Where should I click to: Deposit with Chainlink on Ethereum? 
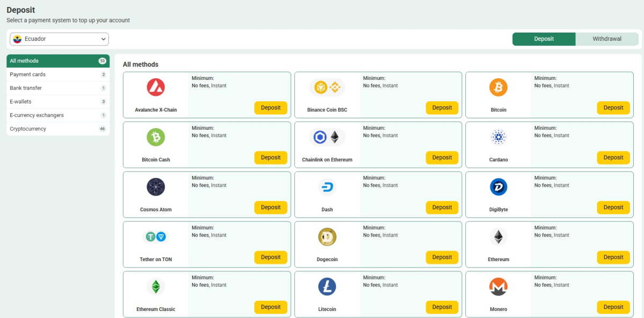[442, 158]
